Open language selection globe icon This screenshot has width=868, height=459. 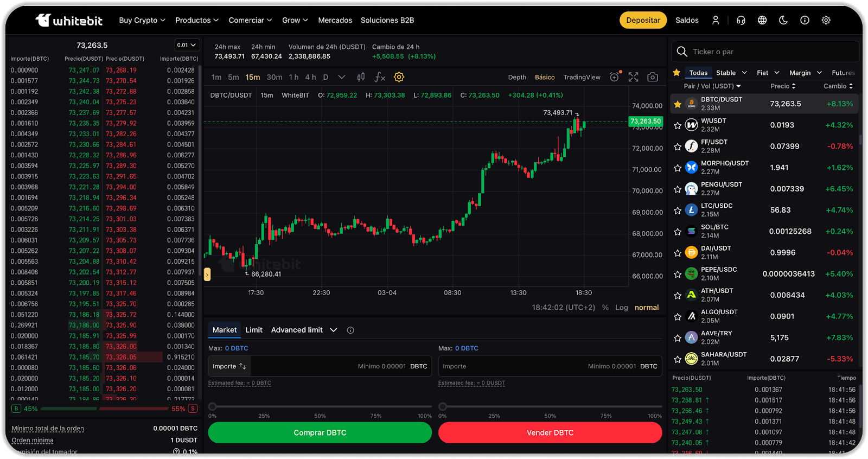[x=762, y=20]
